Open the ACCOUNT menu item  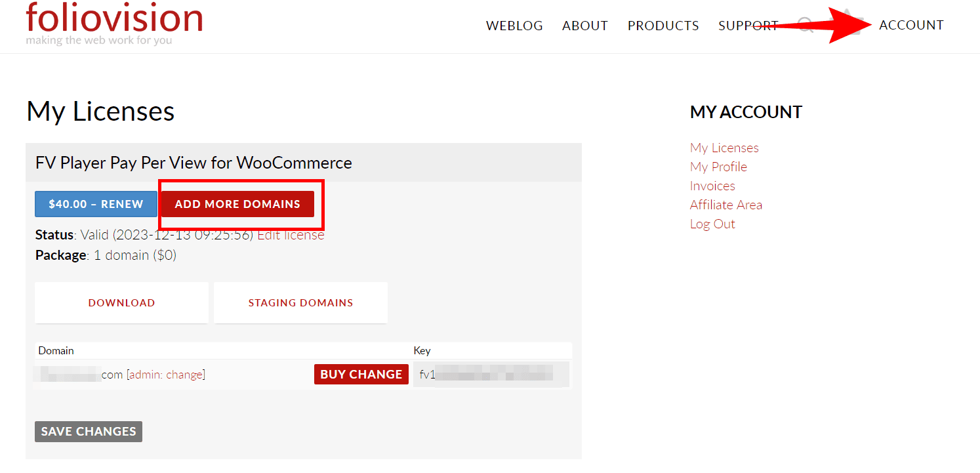pos(911,25)
